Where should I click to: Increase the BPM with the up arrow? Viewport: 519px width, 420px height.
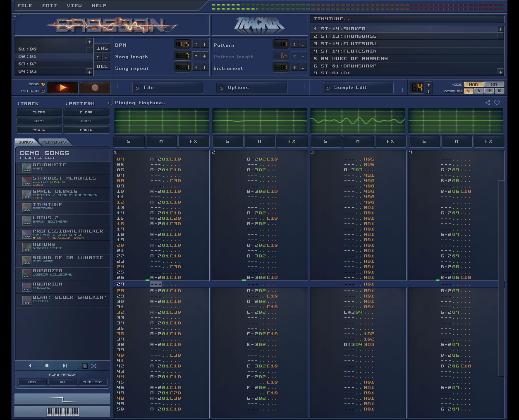click(x=196, y=44)
